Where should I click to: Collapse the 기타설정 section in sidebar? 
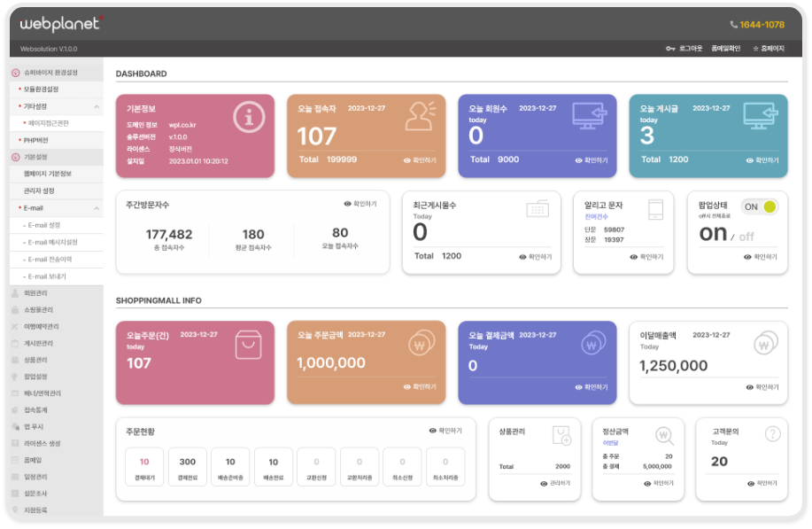97,106
